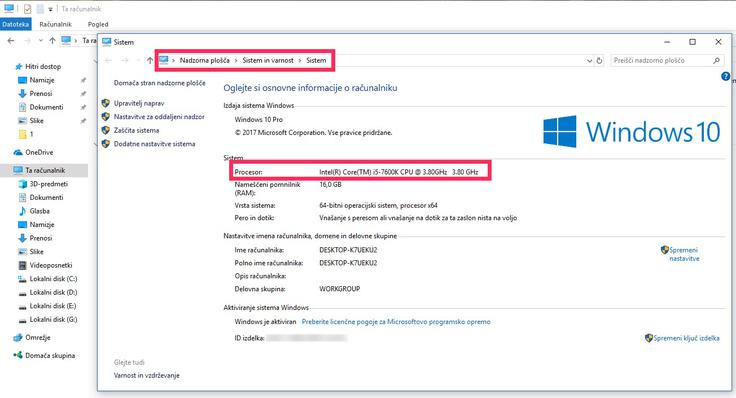Select Nadzorna plošča breadcrumb
736x398 pixels.
[x=205, y=61]
